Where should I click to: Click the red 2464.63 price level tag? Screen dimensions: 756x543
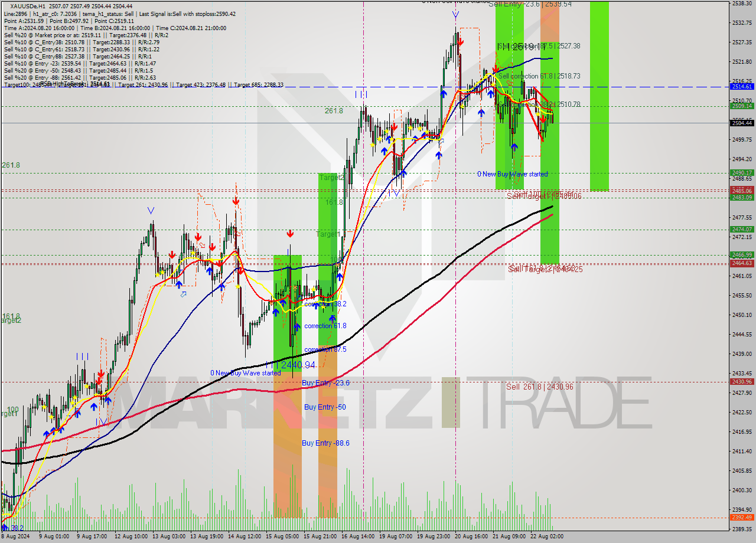click(x=742, y=263)
